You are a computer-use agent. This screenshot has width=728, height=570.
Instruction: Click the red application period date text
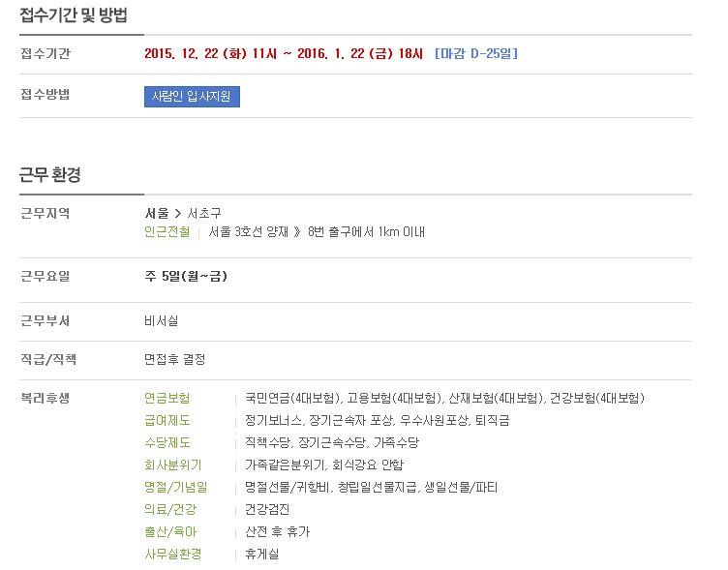pos(284,54)
